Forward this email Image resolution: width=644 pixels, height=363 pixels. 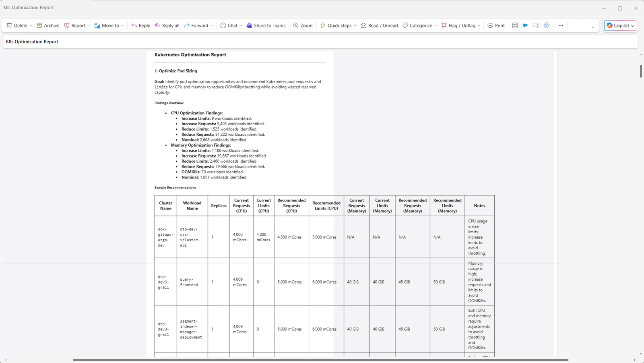pyautogui.click(x=196, y=25)
